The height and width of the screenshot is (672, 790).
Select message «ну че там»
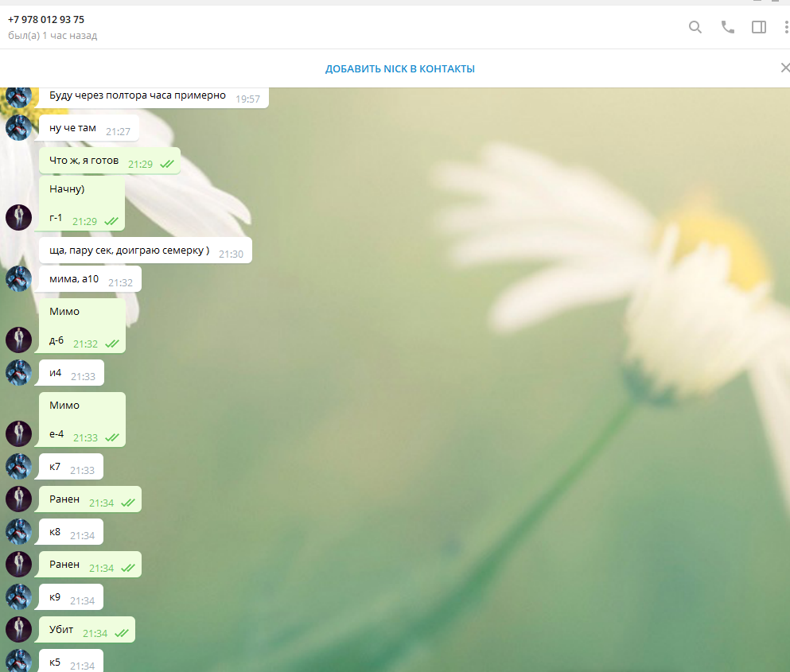click(x=88, y=128)
